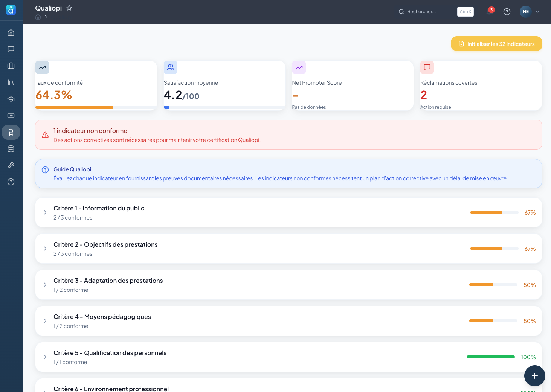Click the magnifier icon in the search bar
Image resolution: width=551 pixels, height=392 pixels.
click(x=401, y=12)
